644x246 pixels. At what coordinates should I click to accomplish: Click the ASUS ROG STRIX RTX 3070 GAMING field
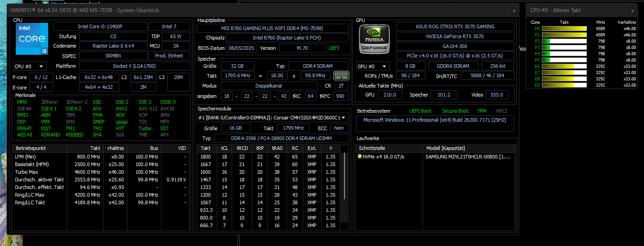tap(455, 26)
